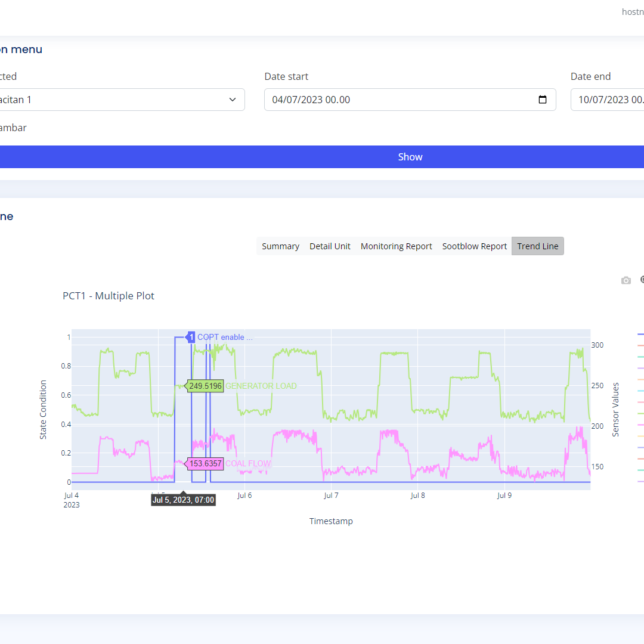Click the camera icon to download plot

click(626, 280)
